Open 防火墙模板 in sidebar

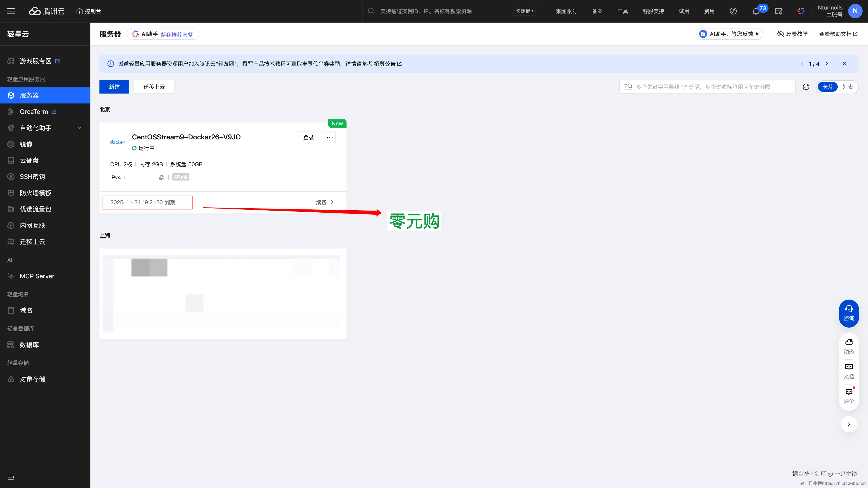pyautogui.click(x=35, y=193)
